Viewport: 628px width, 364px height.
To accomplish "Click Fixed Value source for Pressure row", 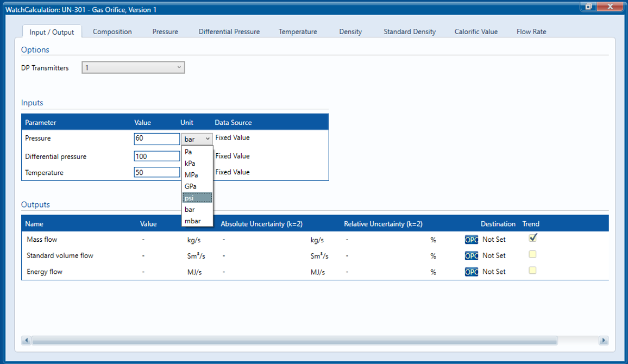I will tap(233, 137).
